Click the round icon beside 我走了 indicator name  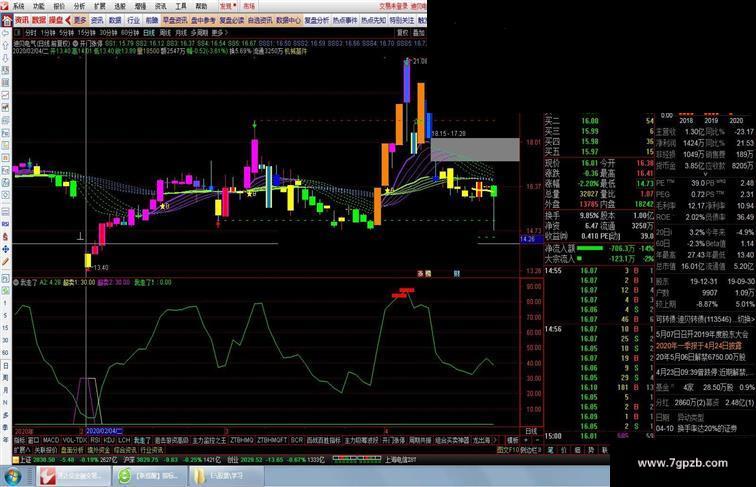click(x=16, y=282)
